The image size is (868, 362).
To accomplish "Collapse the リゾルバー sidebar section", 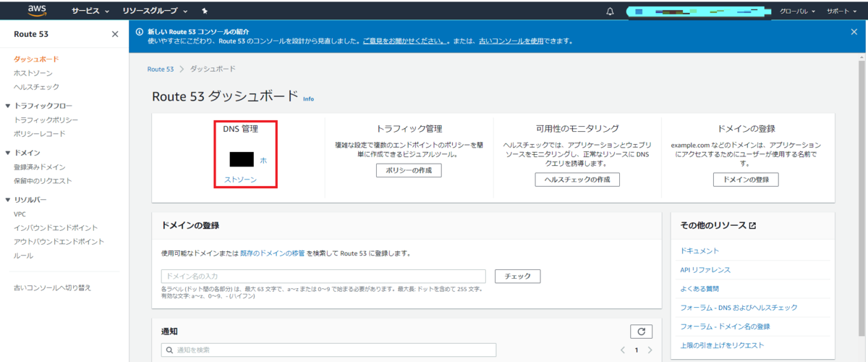I will tap(8, 200).
